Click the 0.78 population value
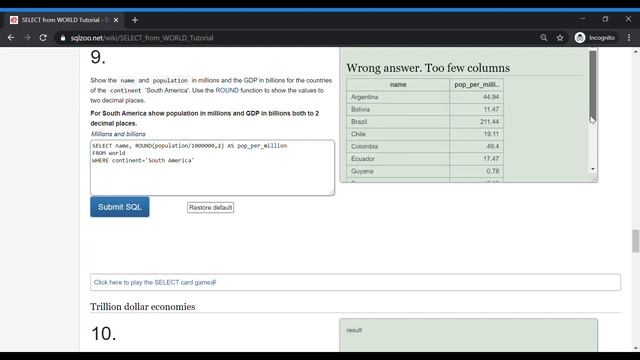This screenshot has height=360, width=640. click(492, 171)
